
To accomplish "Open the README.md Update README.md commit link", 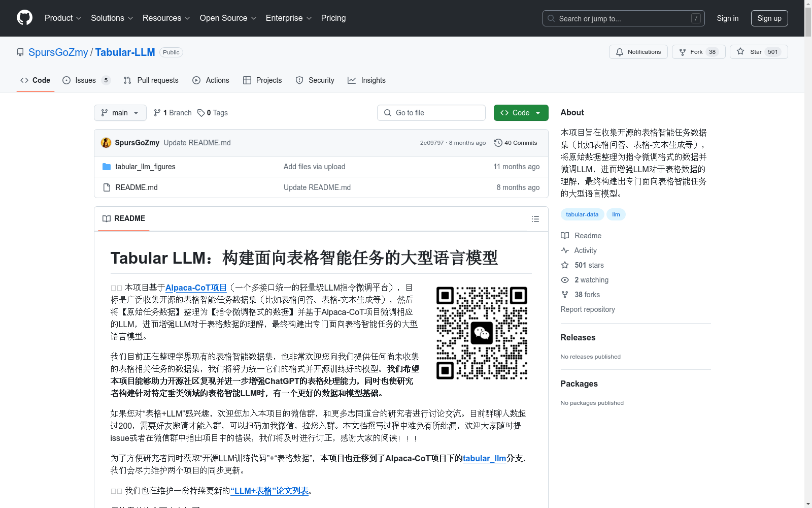I will (x=317, y=187).
